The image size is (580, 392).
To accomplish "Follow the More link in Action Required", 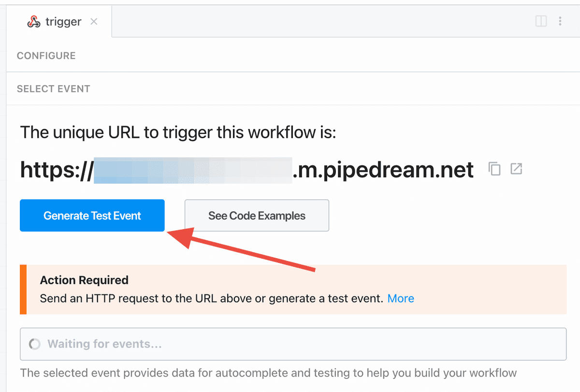I will [401, 298].
